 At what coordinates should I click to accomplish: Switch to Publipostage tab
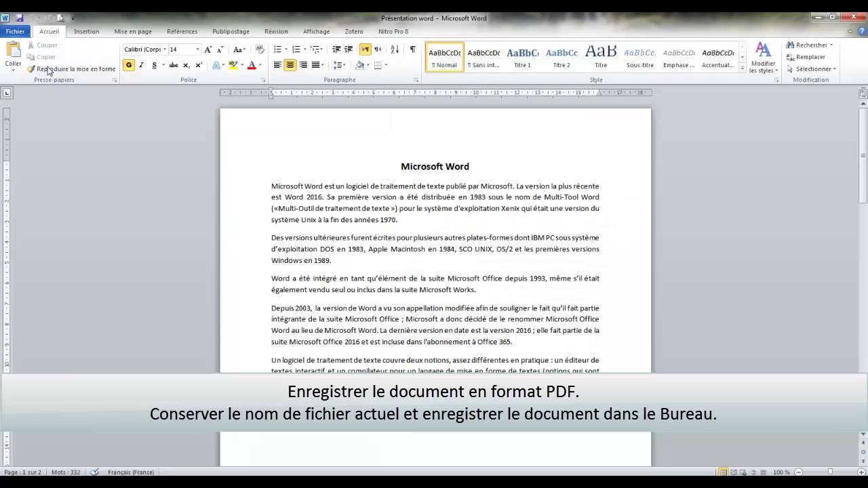pyautogui.click(x=231, y=31)
